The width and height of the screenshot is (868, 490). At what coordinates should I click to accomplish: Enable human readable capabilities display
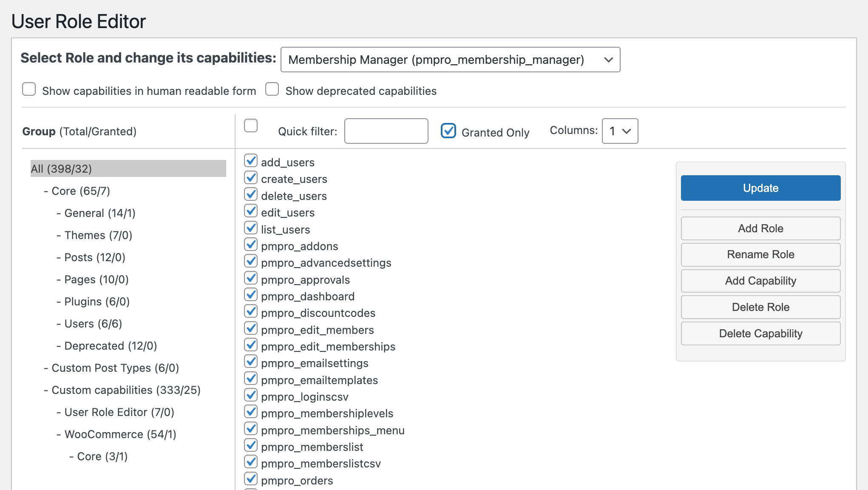(28, 89)
